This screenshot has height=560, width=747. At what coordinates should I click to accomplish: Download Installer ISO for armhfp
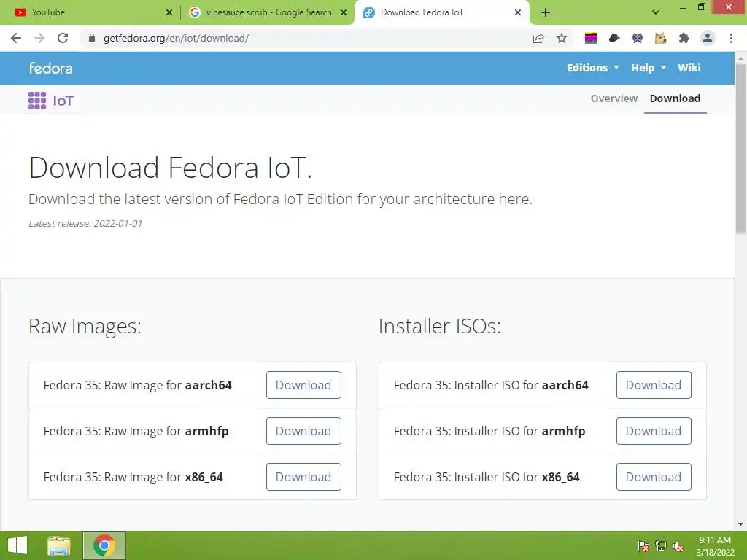(654, 431)
